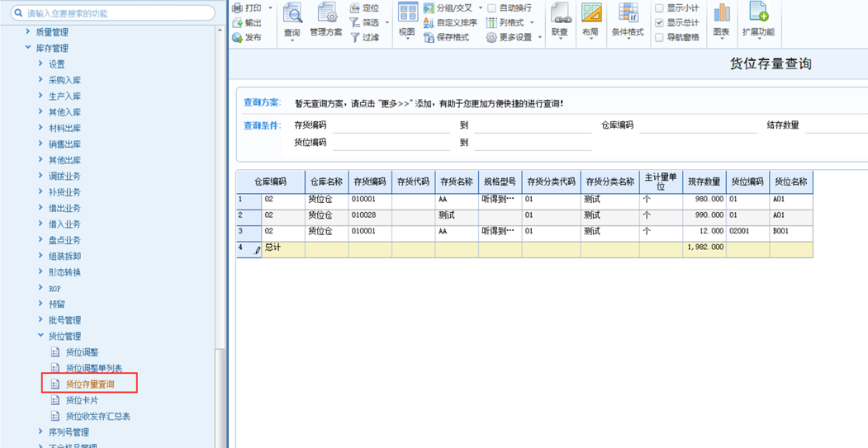This screenshot has height=448, width=868.
Task: Expand the 序列号管理 tree node
Action: pos(40,431)
